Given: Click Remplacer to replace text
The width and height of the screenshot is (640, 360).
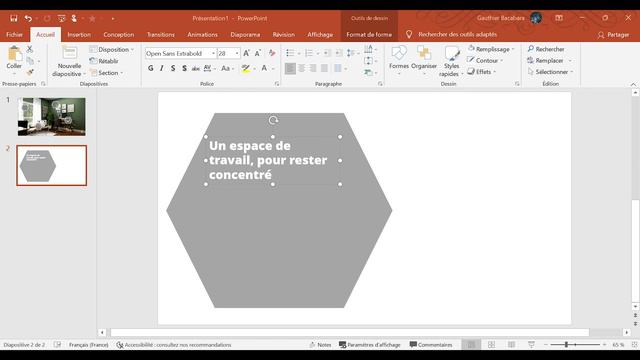Looking at the screenshot, I should coord(549,60).
